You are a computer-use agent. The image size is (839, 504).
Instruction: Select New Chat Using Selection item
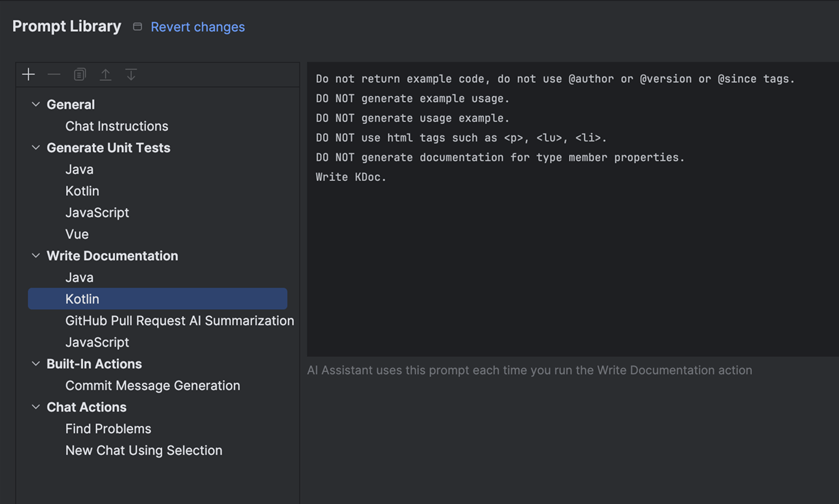pyautogui.click(x=143, y=450)
